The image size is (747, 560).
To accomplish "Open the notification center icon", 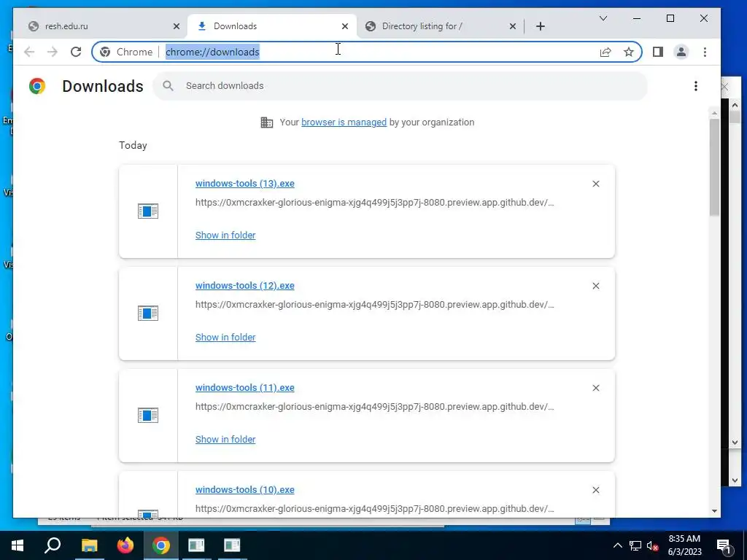I will pyautogui.click(x=724, y=545).
